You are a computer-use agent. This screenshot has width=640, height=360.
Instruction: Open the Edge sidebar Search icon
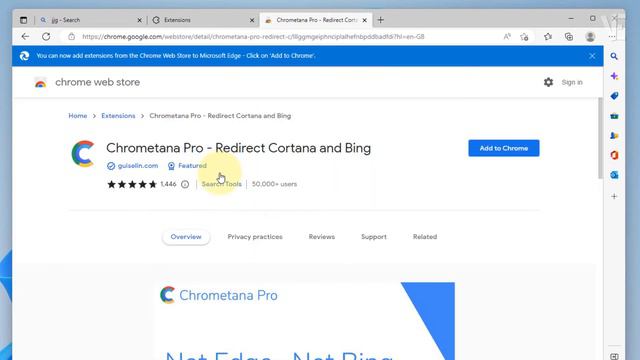click(x=614, y=56)
